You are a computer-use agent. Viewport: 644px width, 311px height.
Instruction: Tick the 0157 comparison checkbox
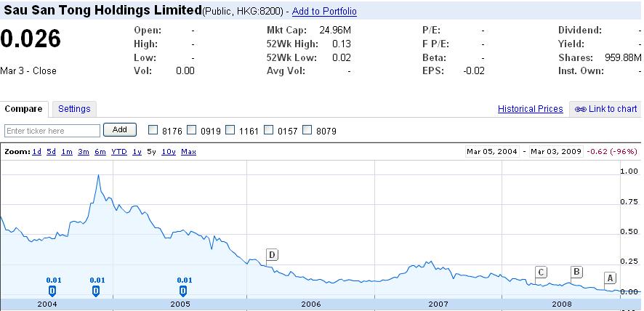(x=269, y=130)
